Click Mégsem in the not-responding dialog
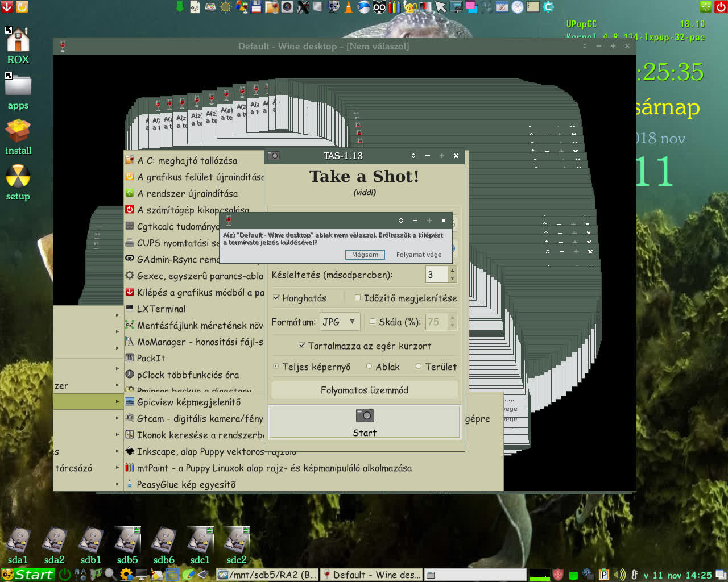This screenshot has height=582, width=728. [x=365, y=255]
